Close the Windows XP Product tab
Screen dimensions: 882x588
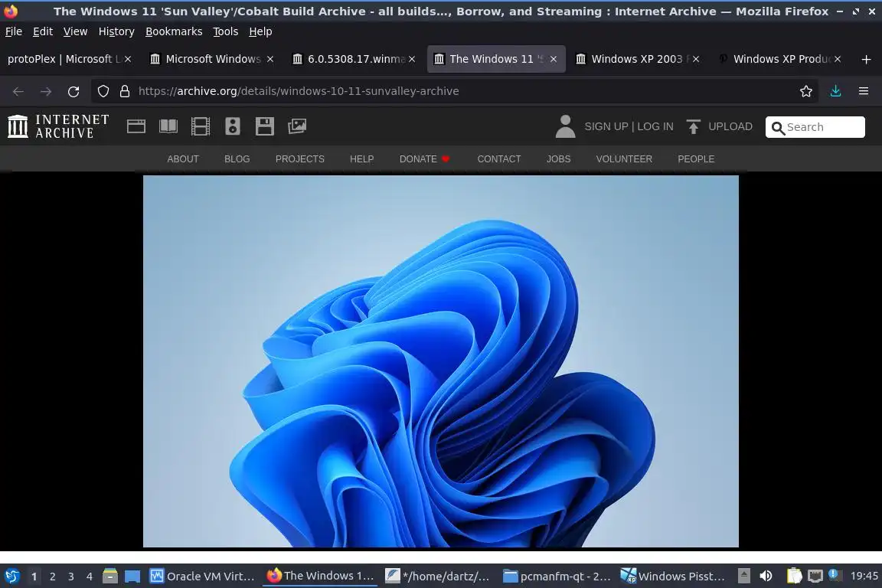coord(838,59)
